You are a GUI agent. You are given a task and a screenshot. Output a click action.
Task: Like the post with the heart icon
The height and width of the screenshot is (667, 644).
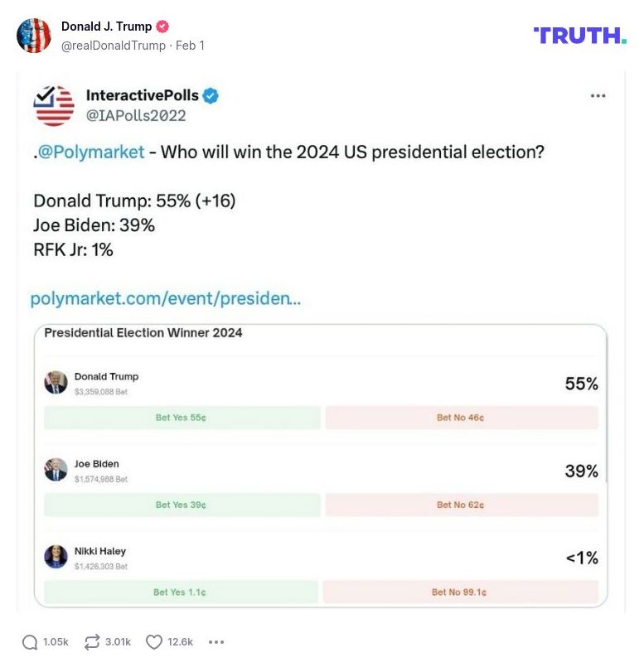[x=153, y=641]
